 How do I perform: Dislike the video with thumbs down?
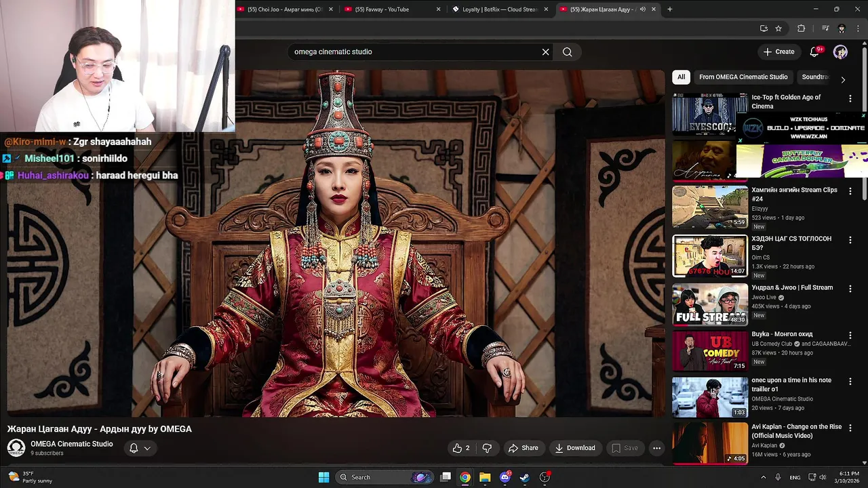pos(487,448)
